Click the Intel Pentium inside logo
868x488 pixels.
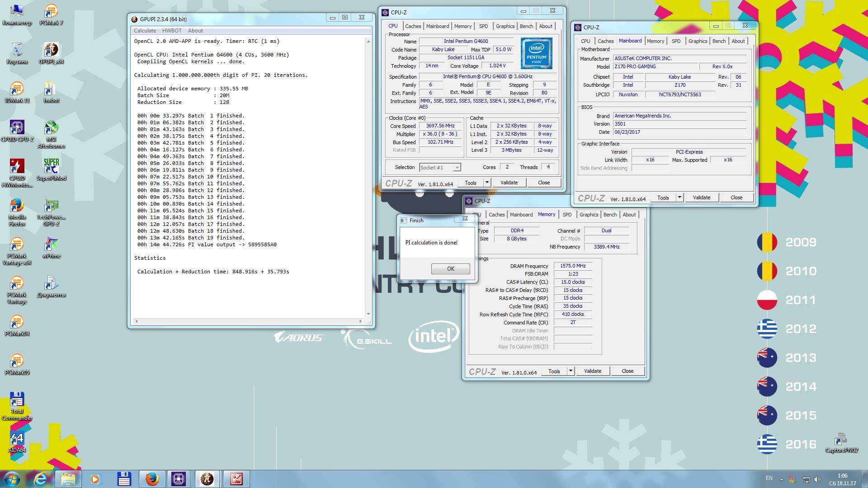coord(536,53)
